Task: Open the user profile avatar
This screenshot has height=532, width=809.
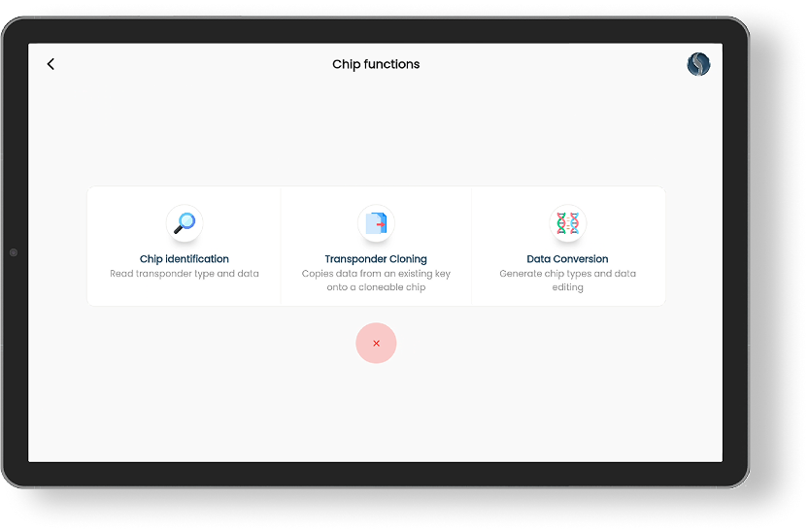Action: click(x=698, y=64)
